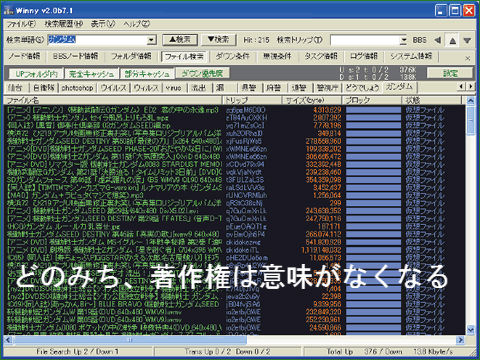Expand the 検索トリップ dropdown arrow
This screenshot has height=360, width=480.
click(404, 40)
